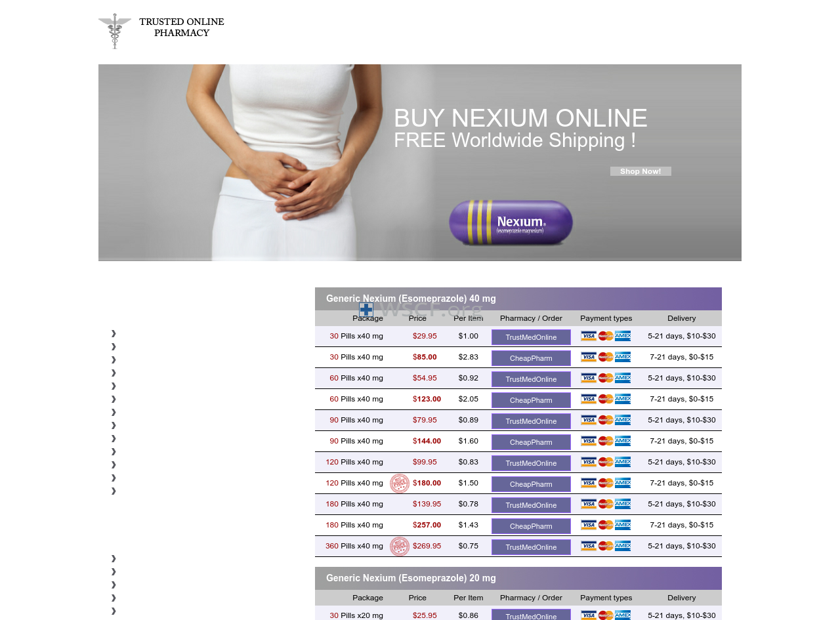The width and height of the screenshot is (840, 620).
Task: Click Delivery header in 20 mg table
Action: coord(682,598)
